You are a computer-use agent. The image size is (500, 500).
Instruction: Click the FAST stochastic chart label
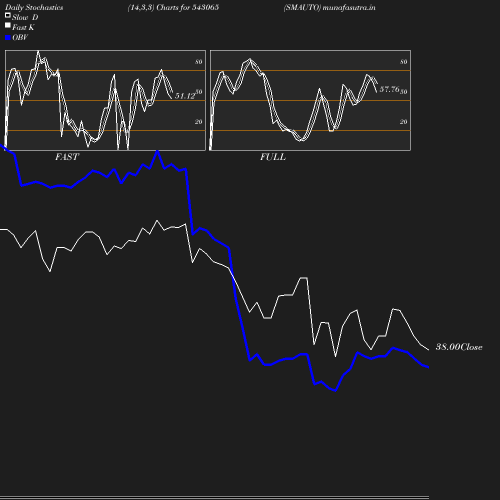[x=67, y=157]
